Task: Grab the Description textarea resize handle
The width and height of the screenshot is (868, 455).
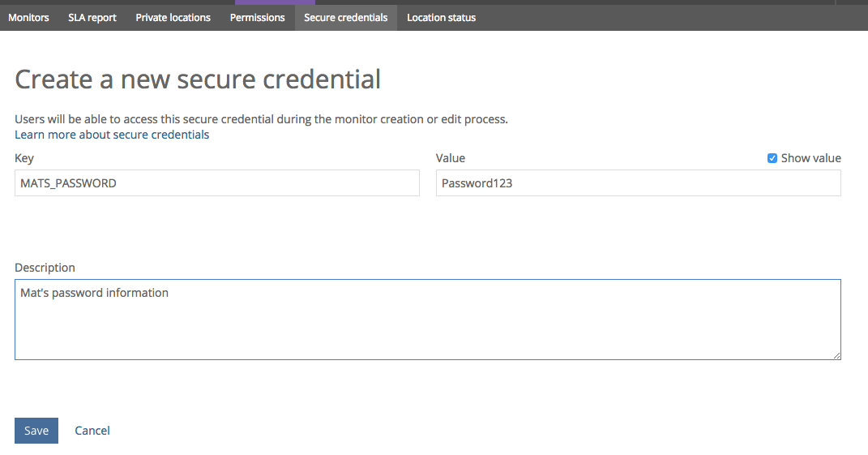Action: [836, 355]
